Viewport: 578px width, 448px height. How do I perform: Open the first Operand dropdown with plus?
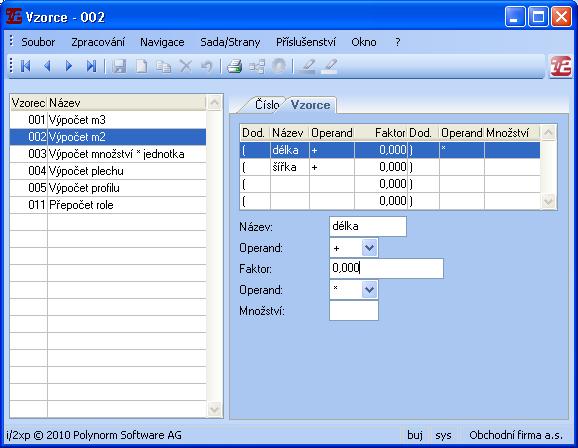point(369,248)
